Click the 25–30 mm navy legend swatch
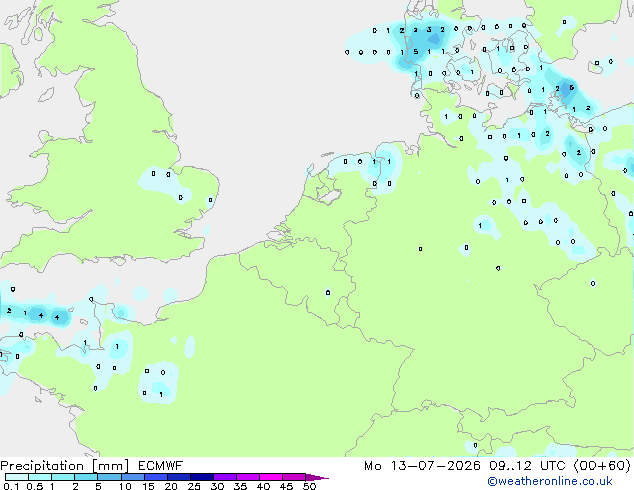Image resolution: width=634 pixels, height=490 pixels. (x=201, y=477)
